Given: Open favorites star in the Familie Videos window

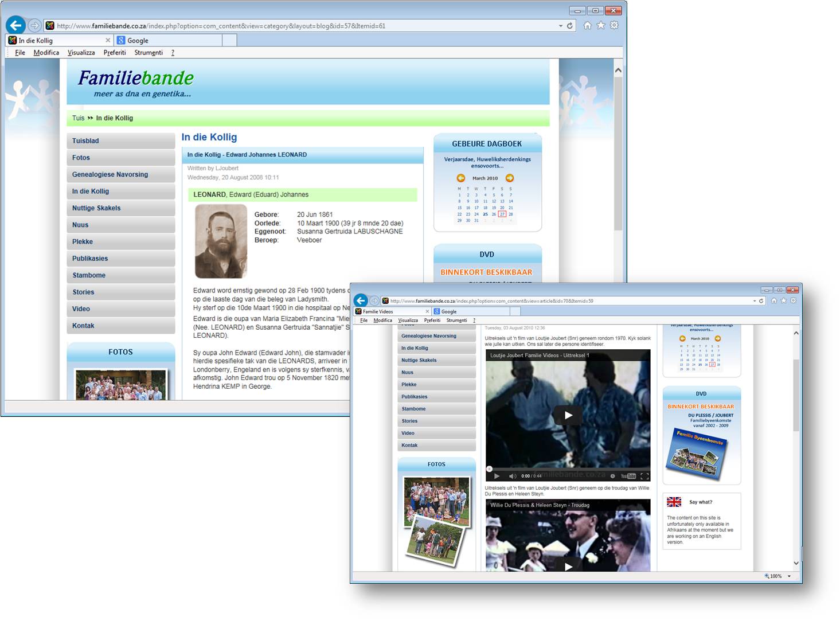Looking at the screenshot, I should (784, 300).
